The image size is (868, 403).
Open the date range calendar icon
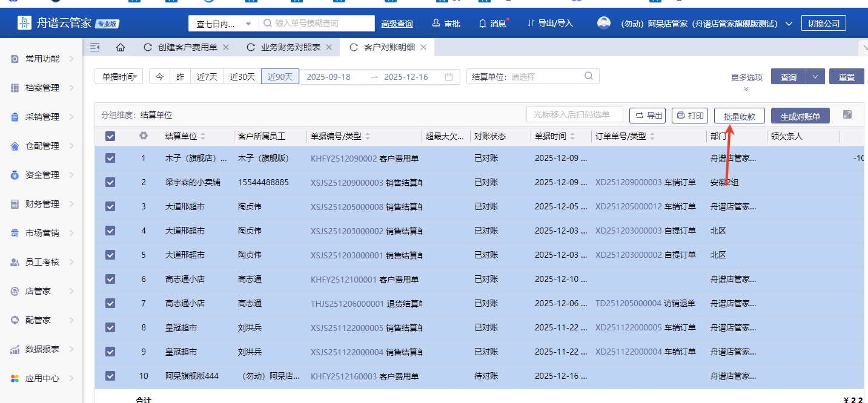tap(449, 77)
